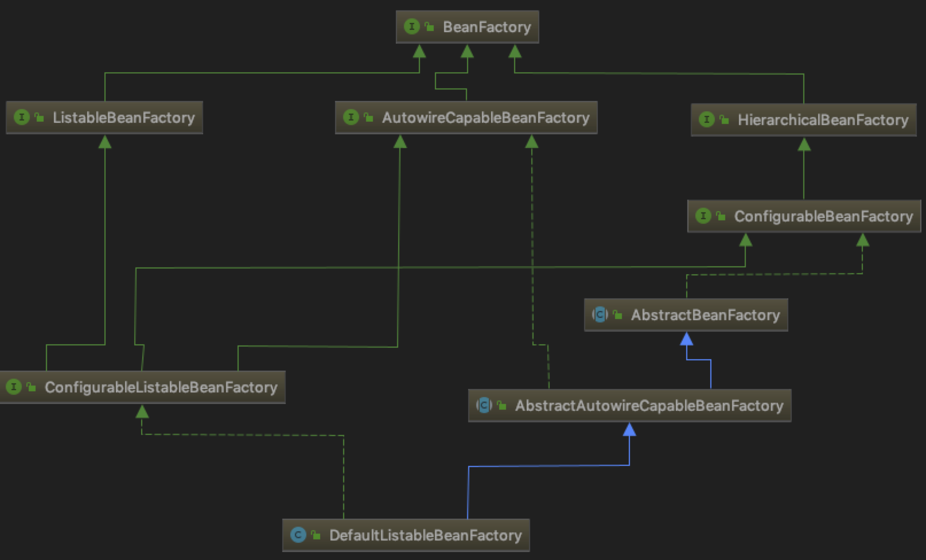Select the AbstractBeanFactory class node
926x560 pixels.
click(686, 315)
